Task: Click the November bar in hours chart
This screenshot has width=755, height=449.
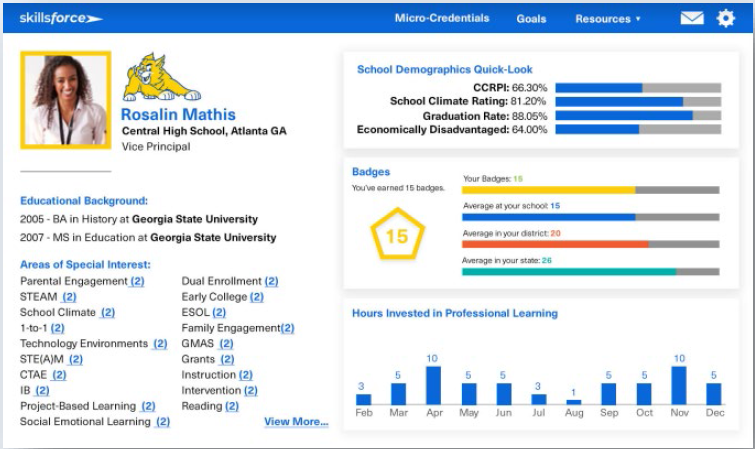Action: pyautogui.click(x=679, y=385)
